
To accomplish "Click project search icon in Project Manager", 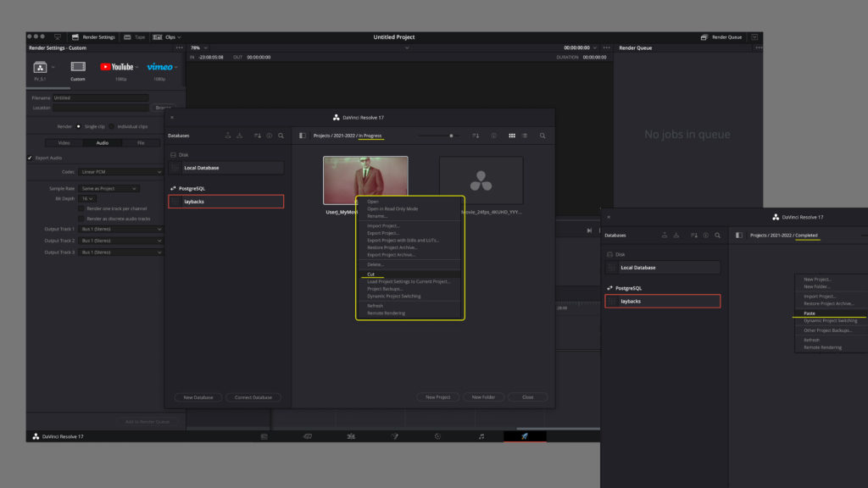I will [542, 136].
